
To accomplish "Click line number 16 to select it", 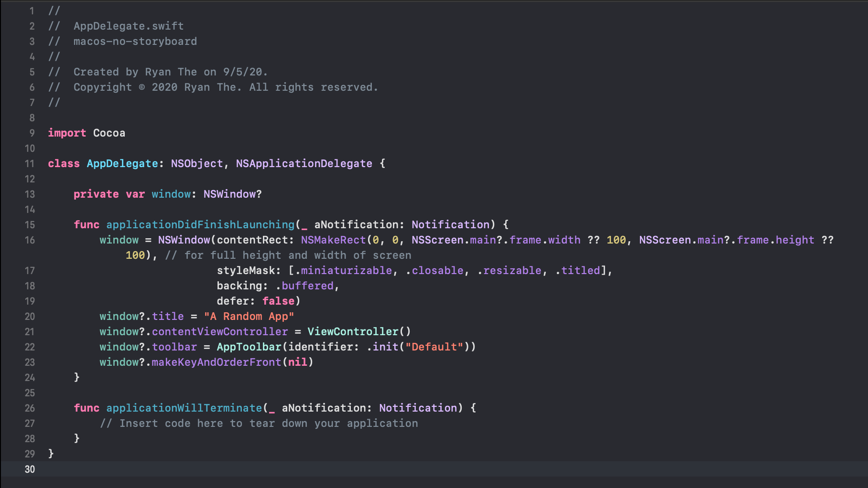I will point(30,240).
